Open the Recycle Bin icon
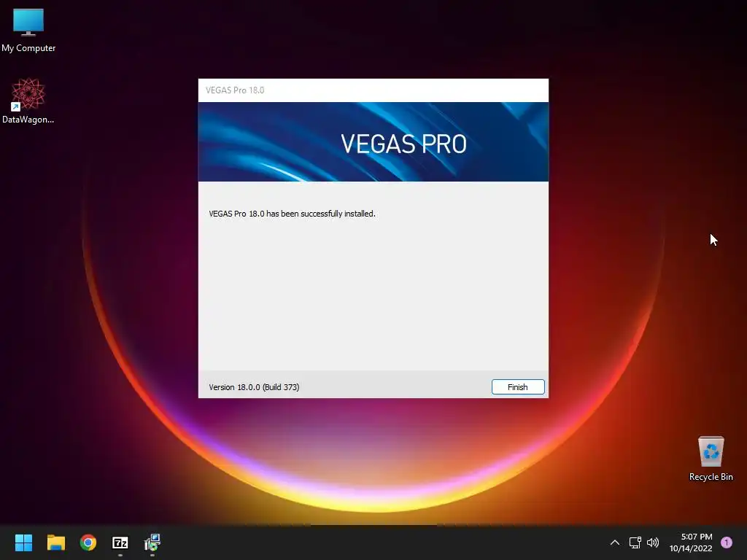 coord(711,459)
